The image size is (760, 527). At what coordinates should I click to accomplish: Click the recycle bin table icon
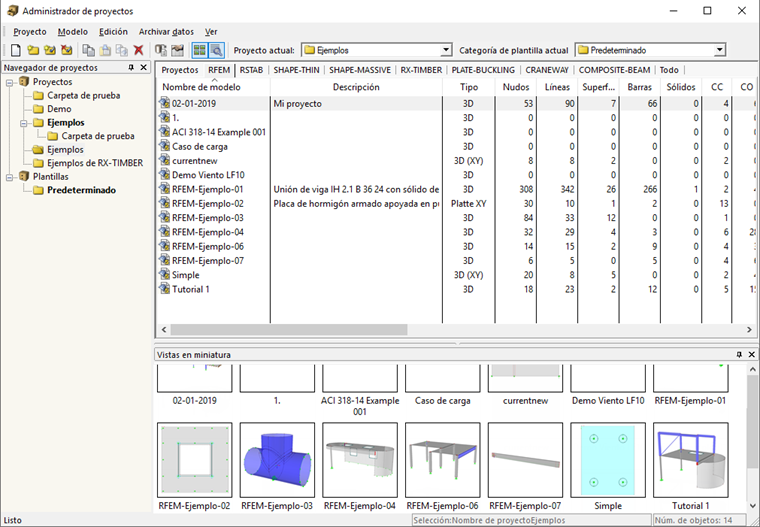click(x=177, y=50)
